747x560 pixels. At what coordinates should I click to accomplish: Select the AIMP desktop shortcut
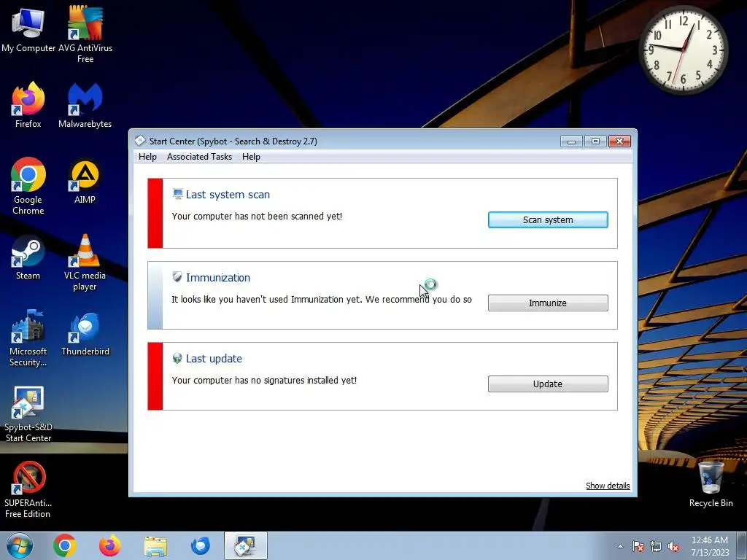85,182
